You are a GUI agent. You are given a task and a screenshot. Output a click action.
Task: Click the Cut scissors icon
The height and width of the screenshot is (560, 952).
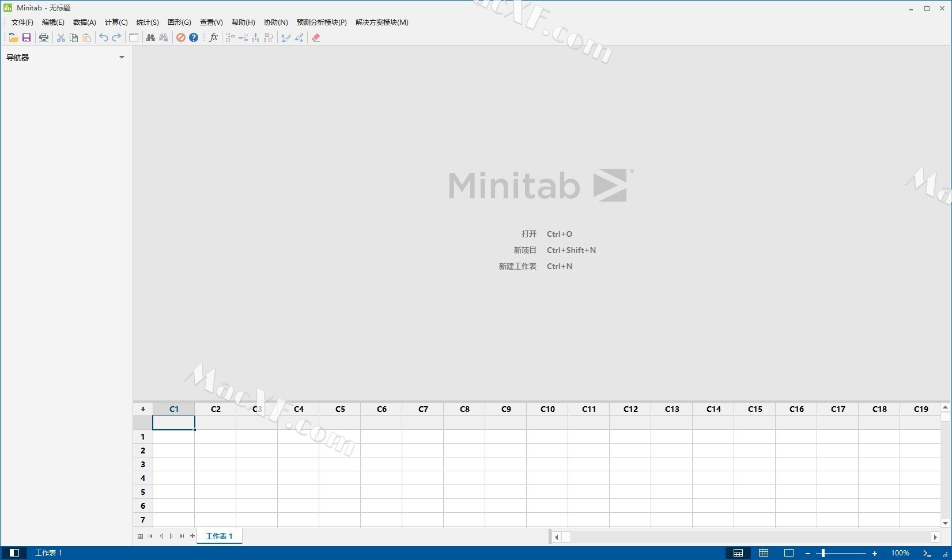[x=61, y=37]
